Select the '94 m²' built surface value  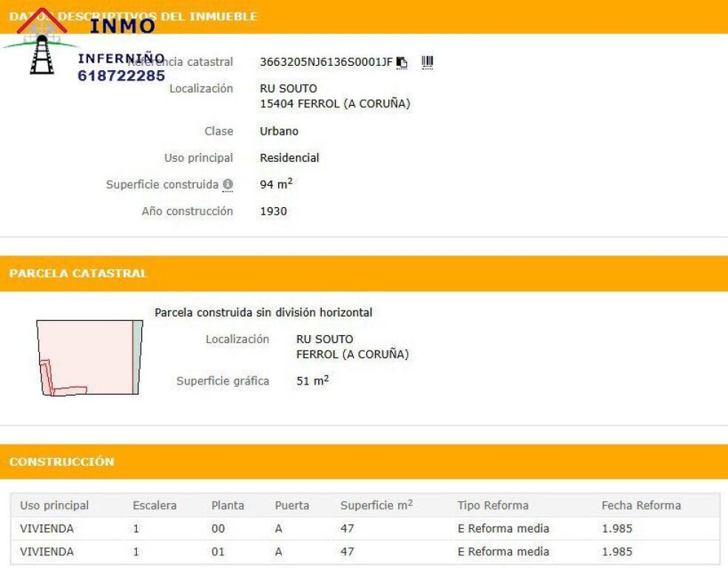click(x=276, y=183)
